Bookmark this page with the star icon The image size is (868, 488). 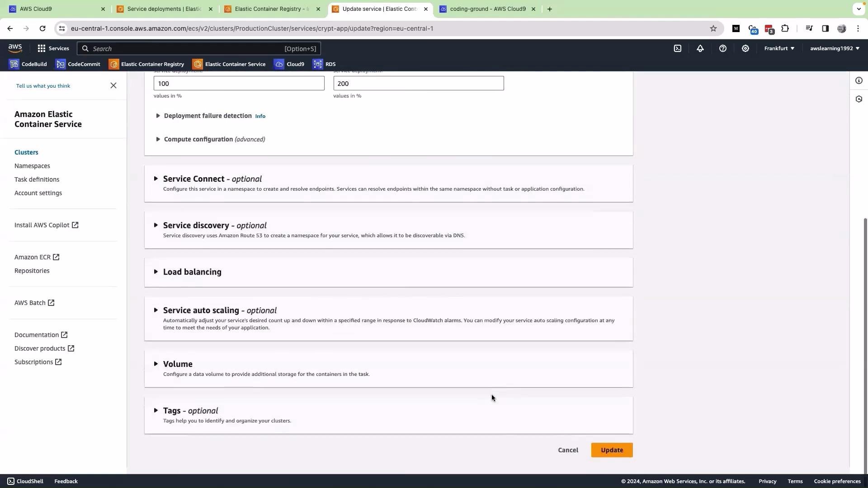(713, 28)
